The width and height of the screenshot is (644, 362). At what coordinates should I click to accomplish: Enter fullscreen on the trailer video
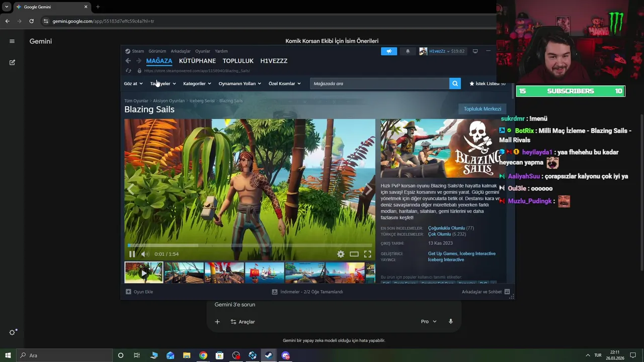point(368,254)
